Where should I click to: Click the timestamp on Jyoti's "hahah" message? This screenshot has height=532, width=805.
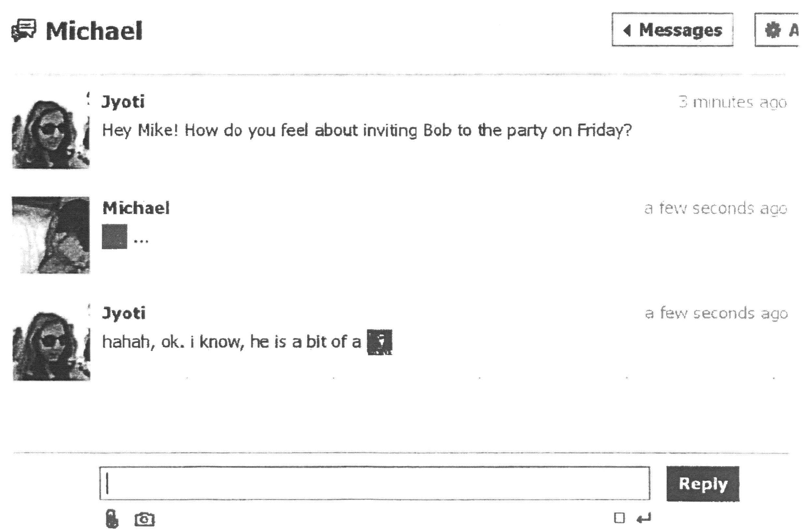click(716, 314)
